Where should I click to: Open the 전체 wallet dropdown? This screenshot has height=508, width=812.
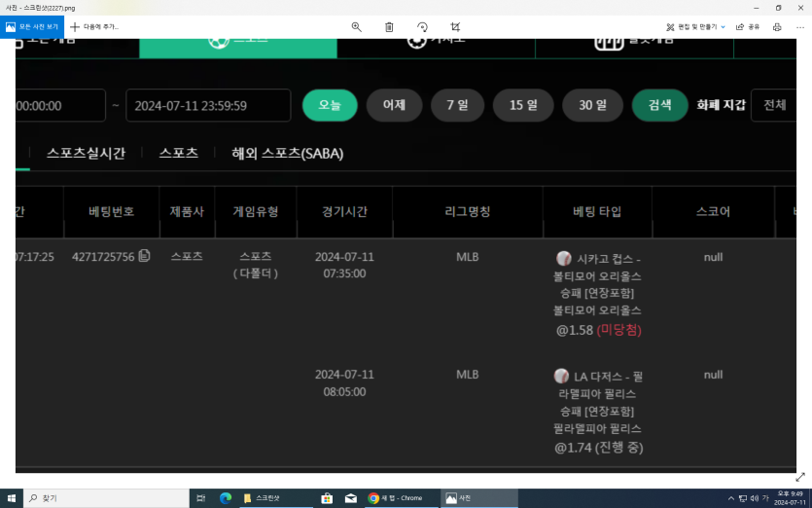coord(774,105)
